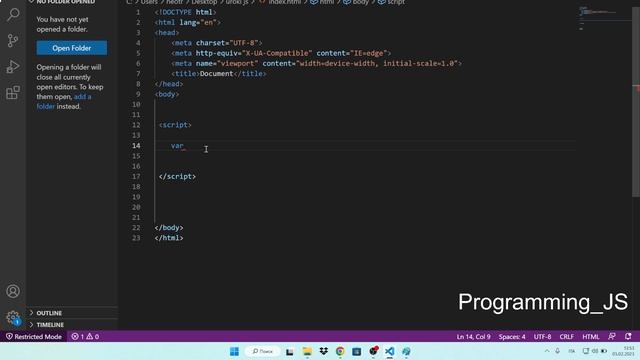Click Restricted Mode in status bar
640x360 pixels.
pos(33,336)
